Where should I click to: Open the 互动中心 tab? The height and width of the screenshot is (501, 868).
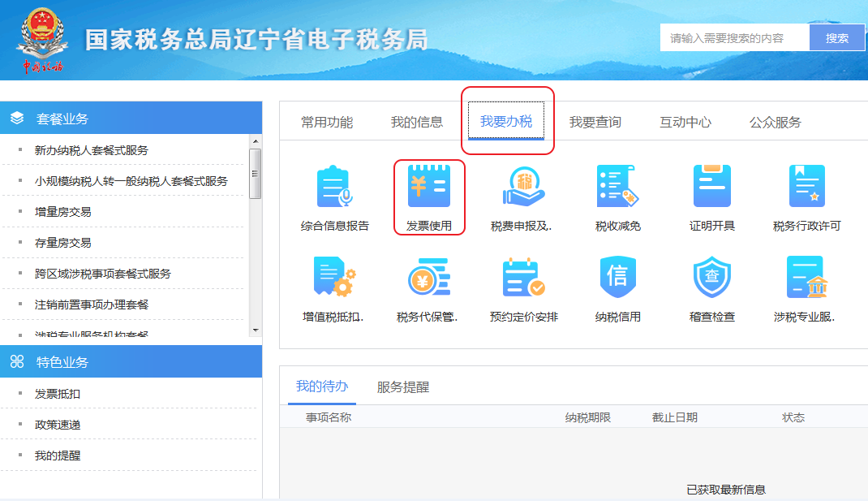click(685, 122)
